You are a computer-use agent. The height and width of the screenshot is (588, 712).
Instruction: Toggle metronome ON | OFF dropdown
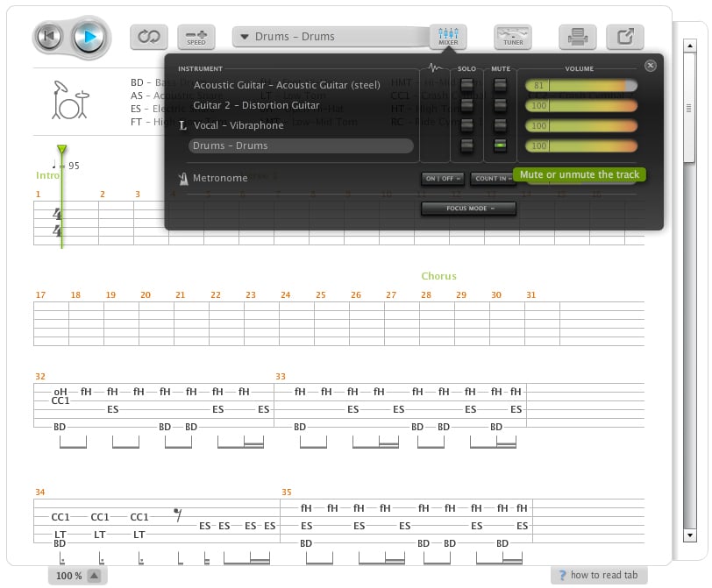click(x=443, y=179)
